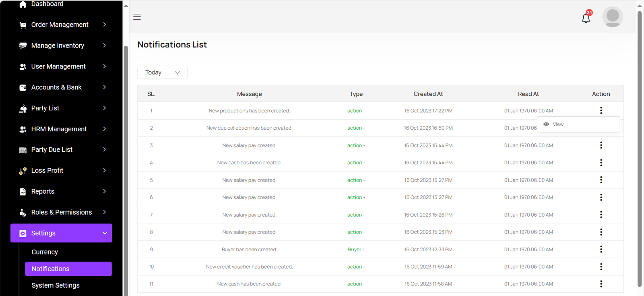Click the Order Management cart icon
Screen dimensions: 644x296
coord(23,25)
